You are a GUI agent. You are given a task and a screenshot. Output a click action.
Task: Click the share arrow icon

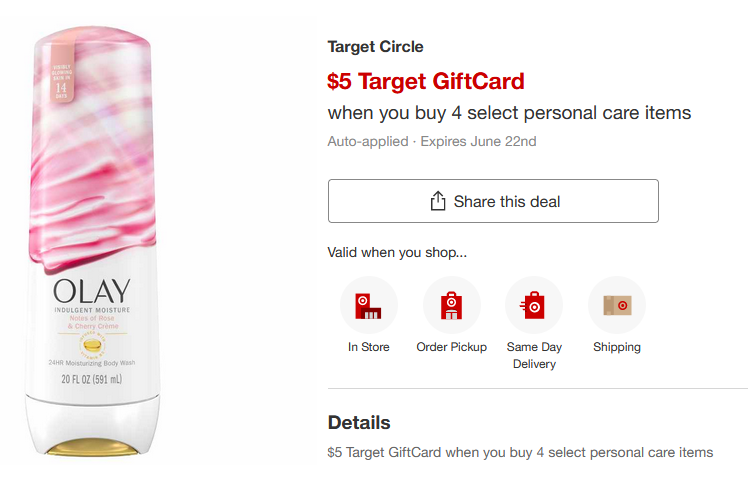tap(437, 201)
